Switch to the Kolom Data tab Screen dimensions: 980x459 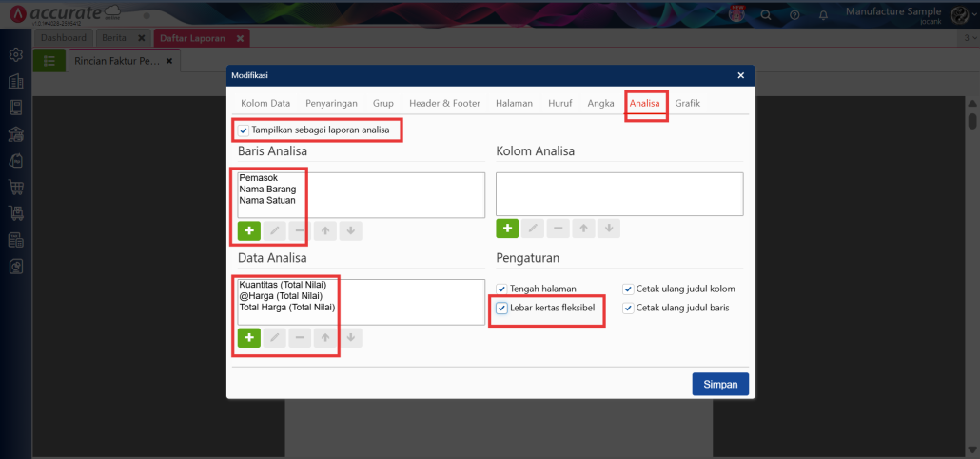tap(265, 103)
